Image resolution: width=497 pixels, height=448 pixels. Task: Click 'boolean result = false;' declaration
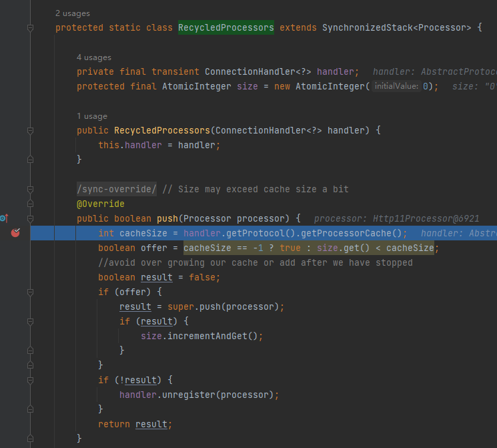tap(159, 277)
